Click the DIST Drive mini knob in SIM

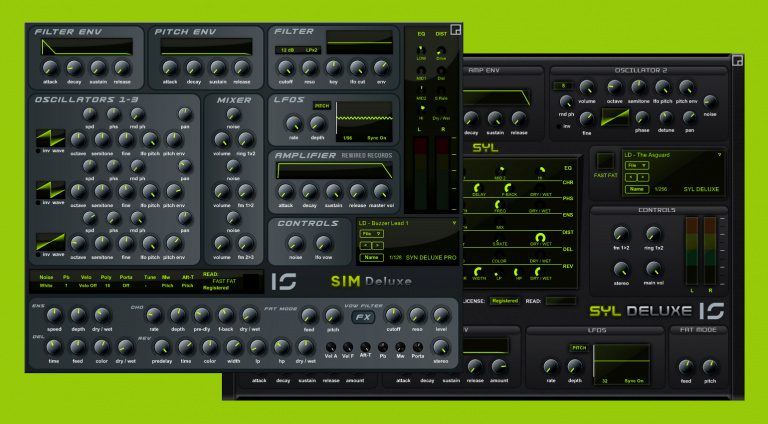point(441,51)
